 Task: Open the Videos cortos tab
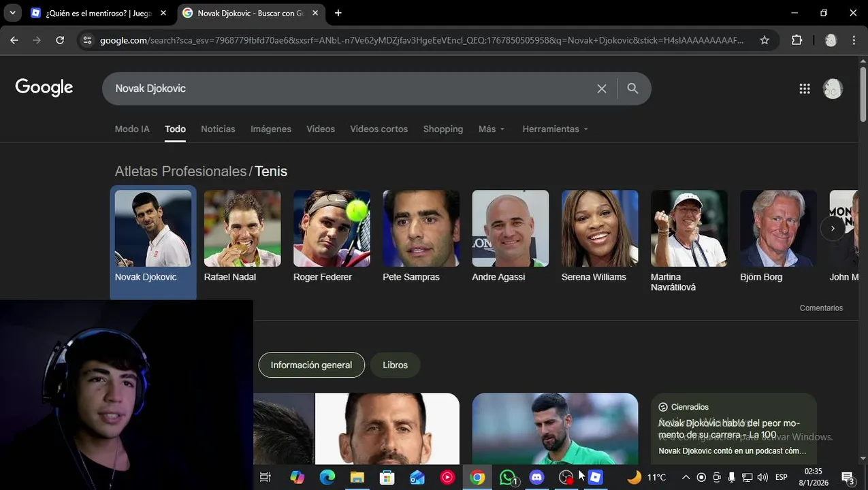click(x=379, y=129)
